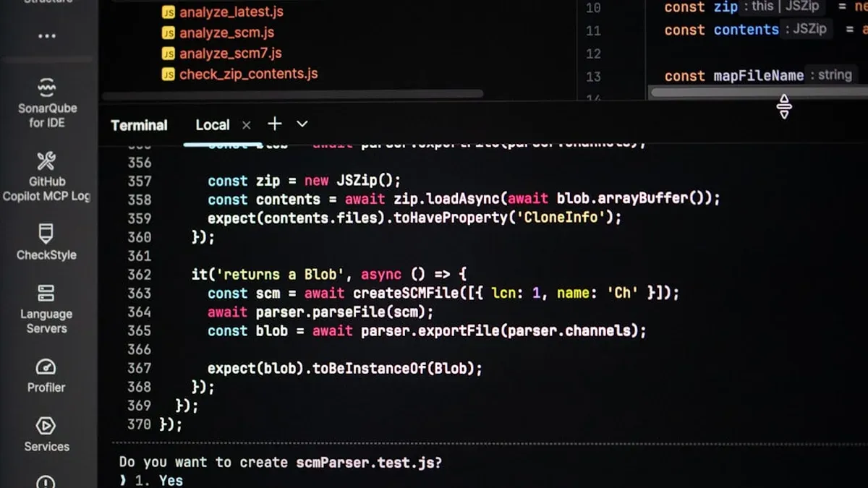Click the mapFileName variable in the editor

point(758,76)
